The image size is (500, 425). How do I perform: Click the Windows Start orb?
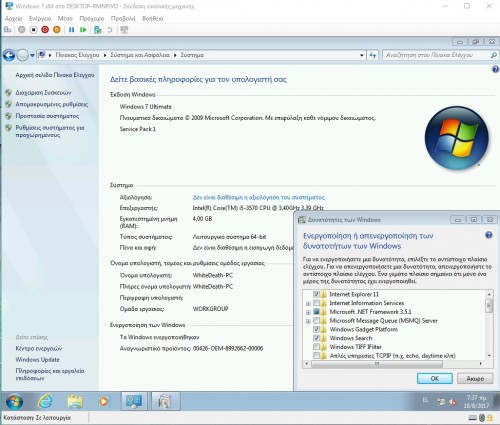(14, 401)
